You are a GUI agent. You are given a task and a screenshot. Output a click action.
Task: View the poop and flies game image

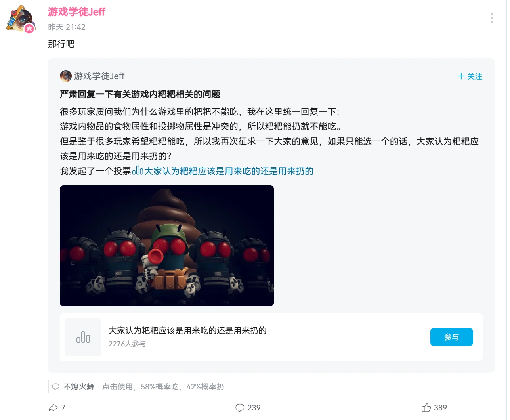(x=167, y=246)
